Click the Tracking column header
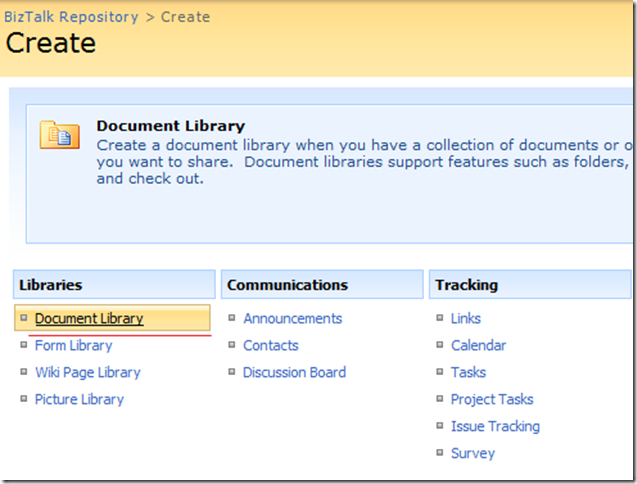Image resolution: width=637 pixels, height=484 pixels. click(x=466, y=285)
